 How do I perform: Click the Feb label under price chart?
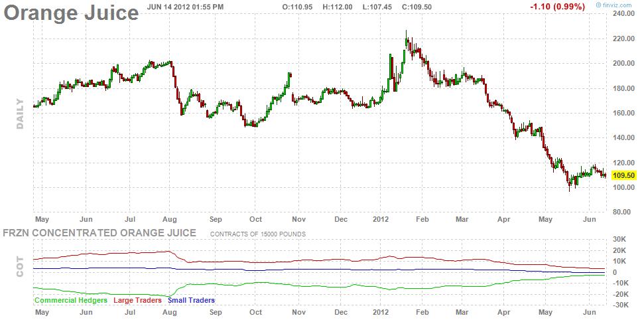(422, 220)
